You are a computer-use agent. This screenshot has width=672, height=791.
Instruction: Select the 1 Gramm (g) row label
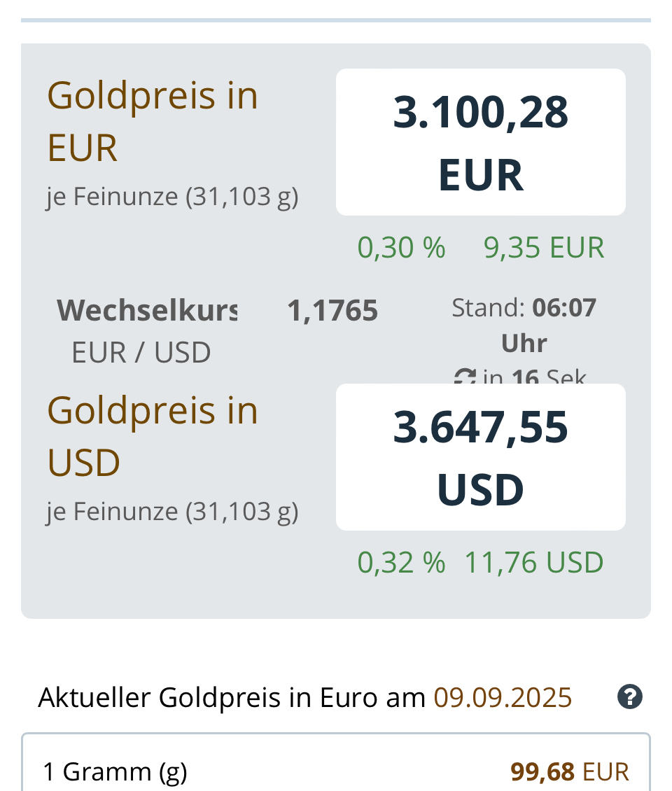pos(115,771)
